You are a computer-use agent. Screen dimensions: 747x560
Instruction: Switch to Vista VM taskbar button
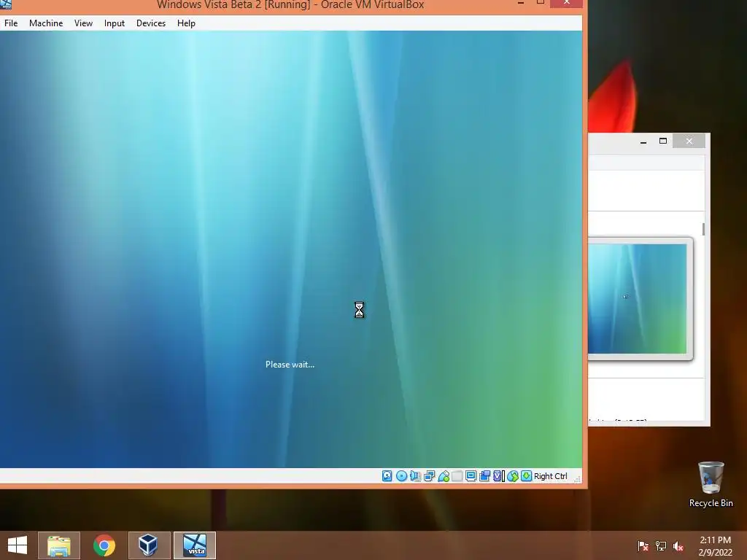195,545
